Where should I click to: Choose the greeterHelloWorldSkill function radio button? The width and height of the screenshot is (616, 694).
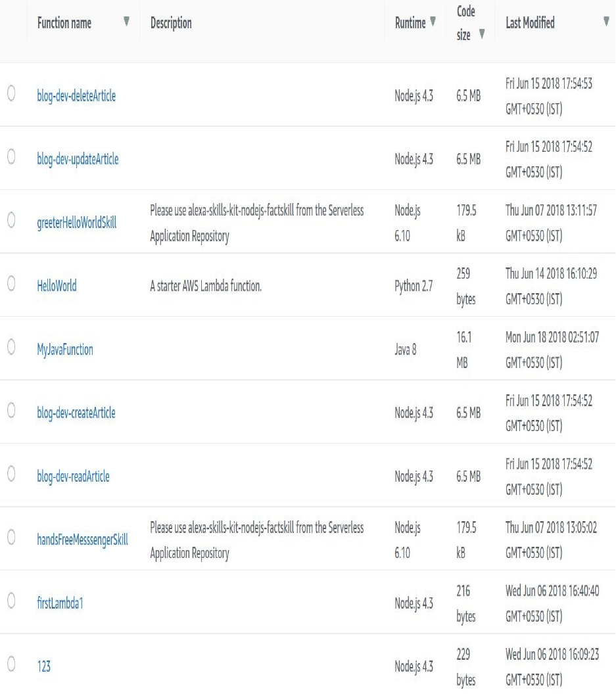(x=11, y=221)
